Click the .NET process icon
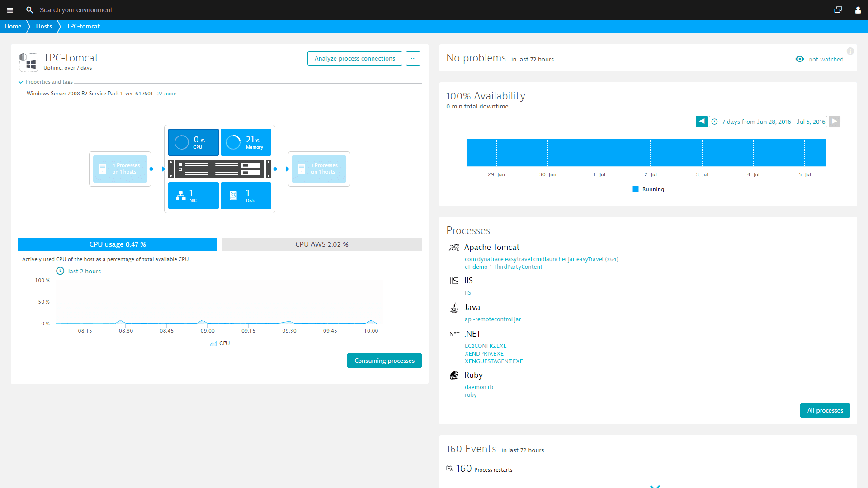868x488 pixels. tap(454, 333)
